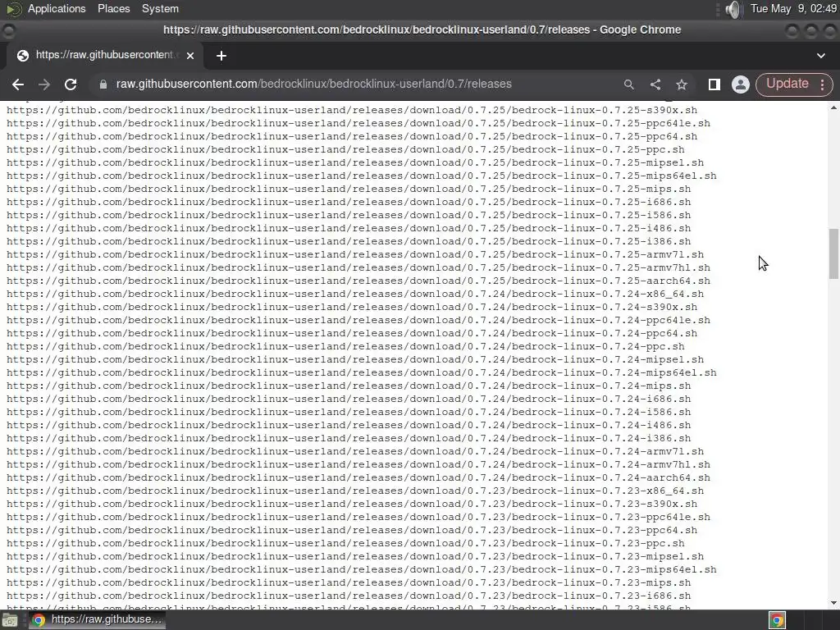Click the 0.7.24-ppc64le.sh URL line

click(358, 321)
